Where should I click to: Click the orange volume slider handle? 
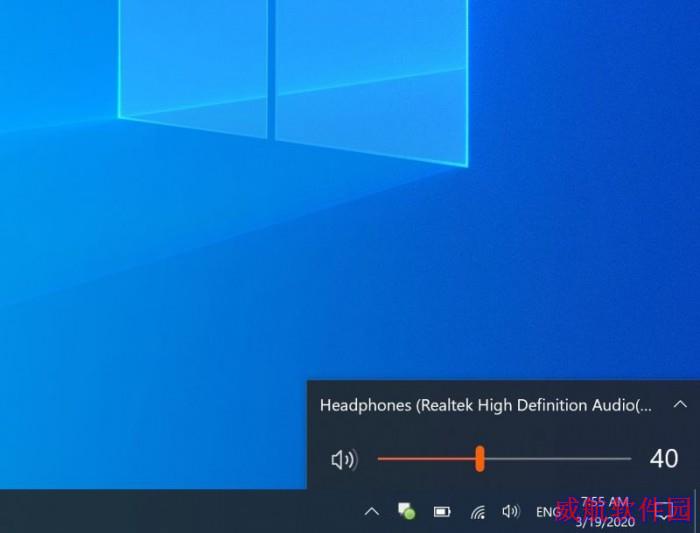(479, 458)
